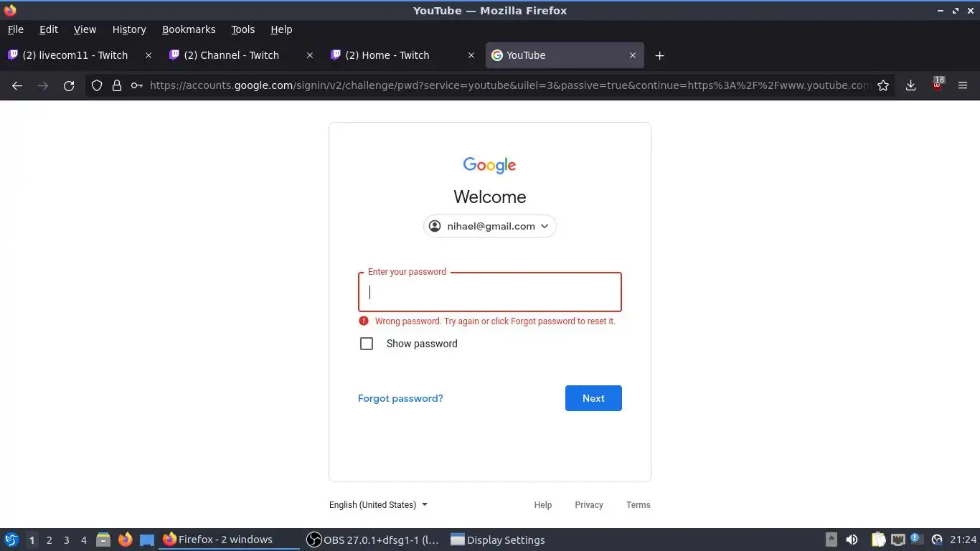The image size is (980, 551).
Task: Open the Privacy footer link
Action: (589, 505)
